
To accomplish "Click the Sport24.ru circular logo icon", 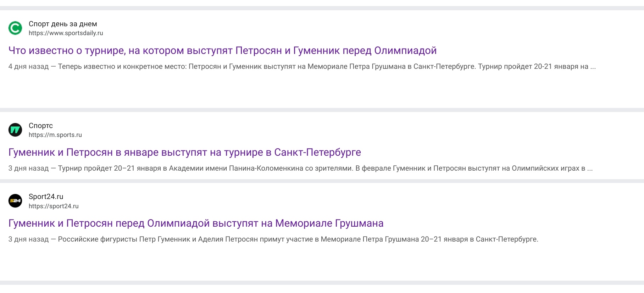I will point(15,201).
